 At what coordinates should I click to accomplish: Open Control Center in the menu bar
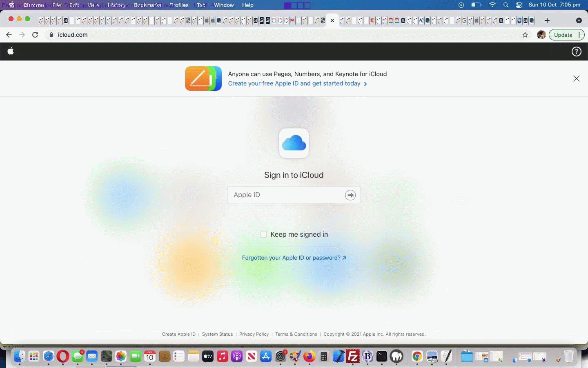[519, 5]
